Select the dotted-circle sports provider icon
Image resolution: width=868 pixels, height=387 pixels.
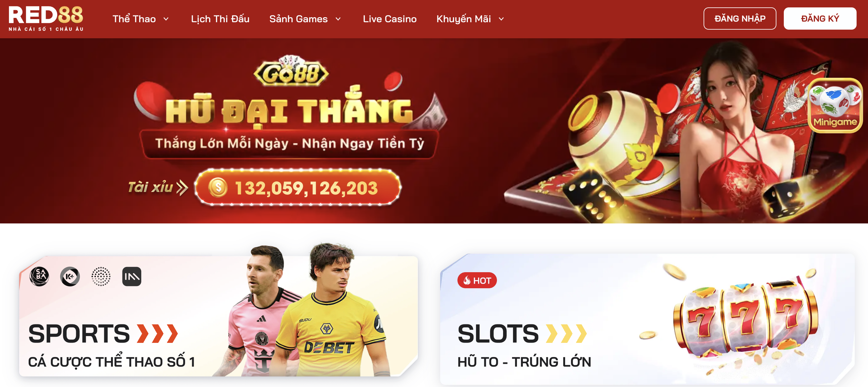click(x=101, y=277)
